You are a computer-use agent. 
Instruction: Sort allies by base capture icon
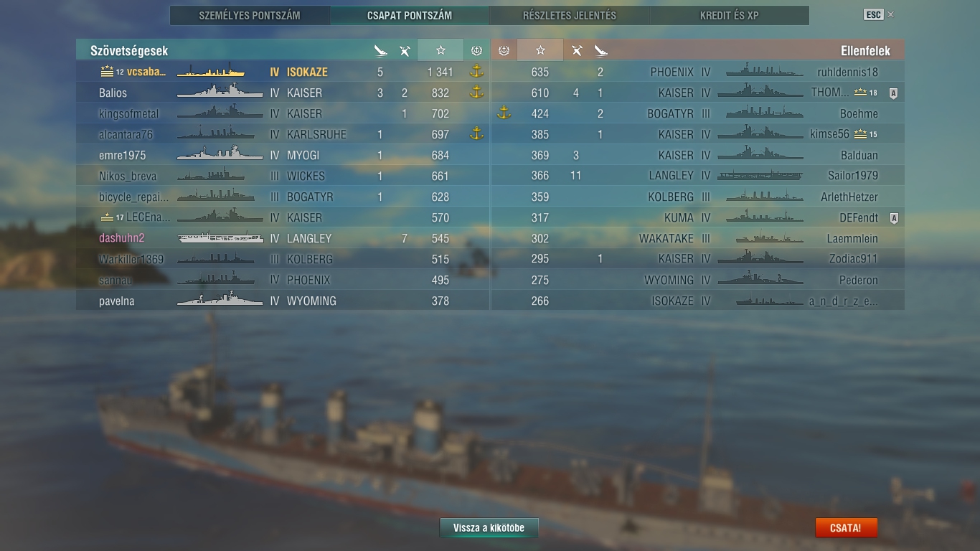click(476, 50)
